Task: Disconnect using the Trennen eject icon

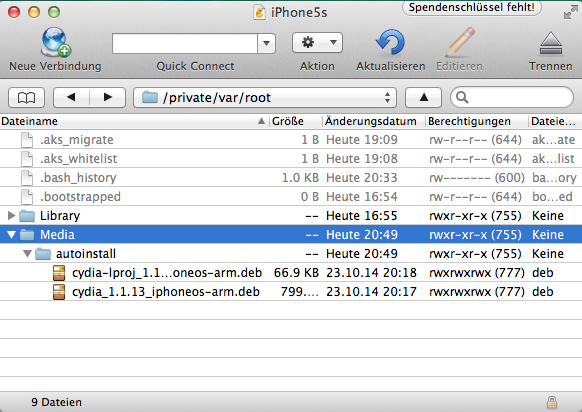Action: coord(550,44)
